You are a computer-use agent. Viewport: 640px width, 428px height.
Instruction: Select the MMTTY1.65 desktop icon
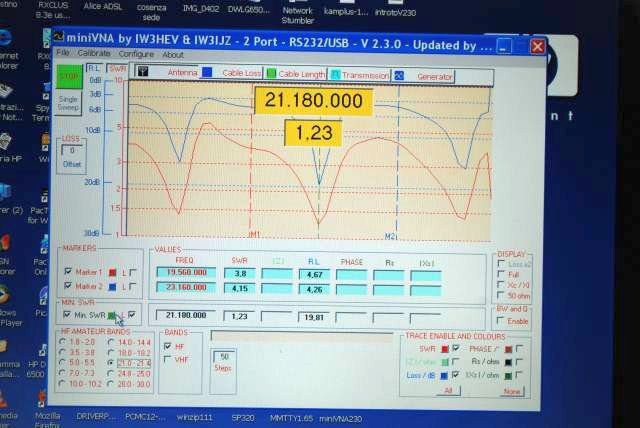291,418
